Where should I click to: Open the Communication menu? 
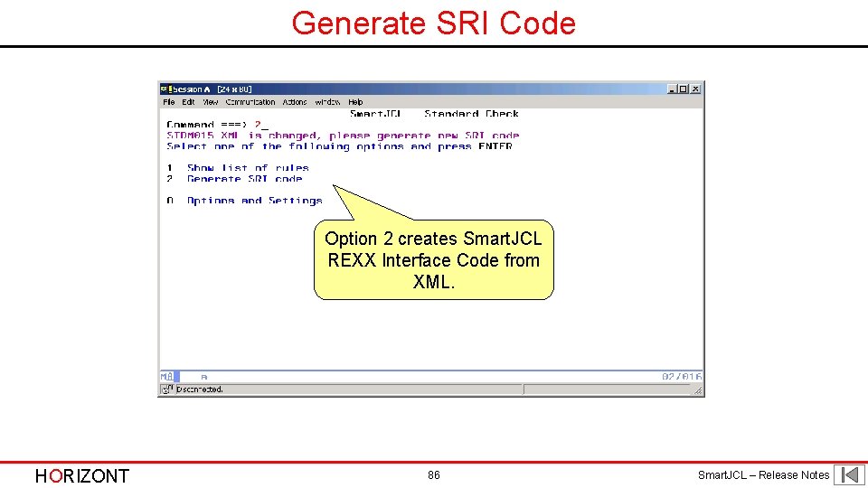click(250, 102)
